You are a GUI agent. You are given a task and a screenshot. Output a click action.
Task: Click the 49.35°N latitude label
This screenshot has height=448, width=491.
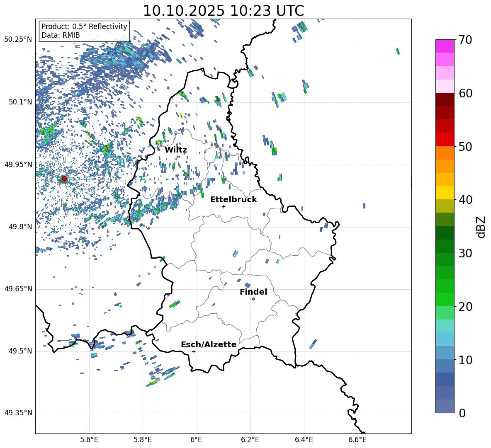point(18,413)
